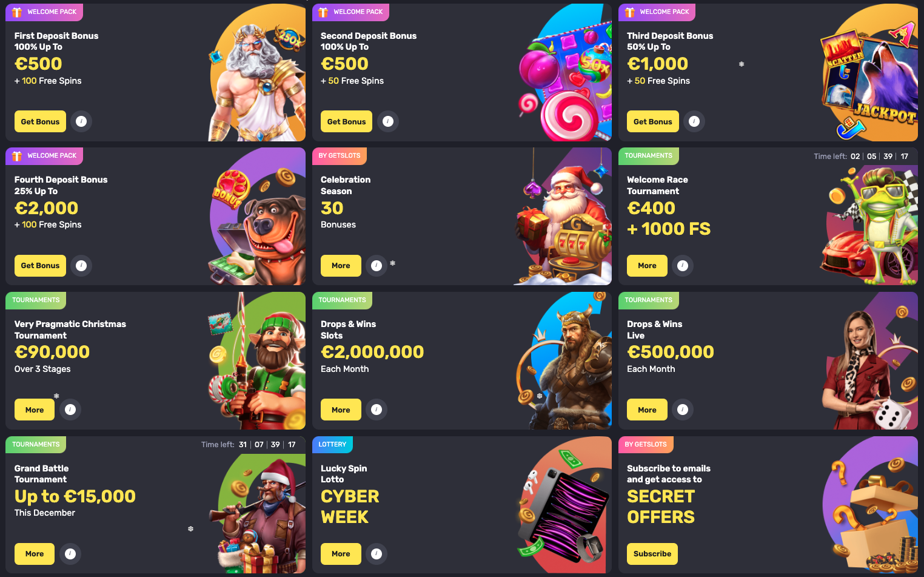Click Welcome Race Tournament info icon
This screenshot has width=924, height=577.
tap(683, 266)
